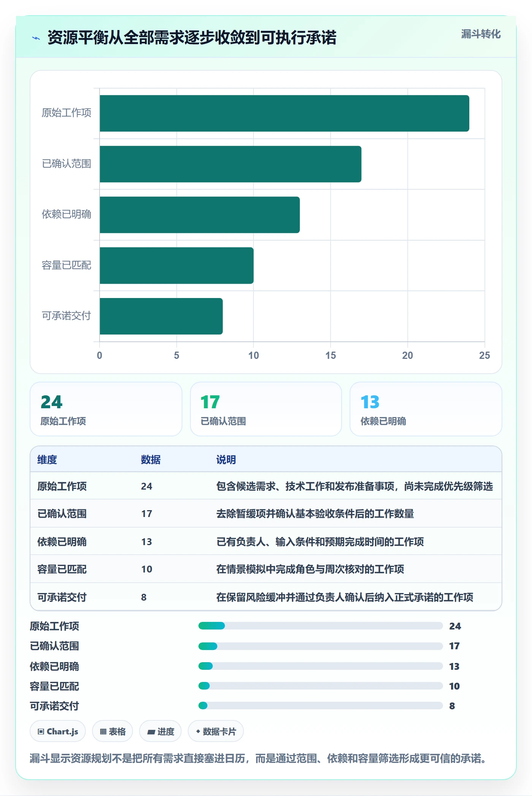The image size is (532, 796).
Task: Click the 可承诺交付 bar in the chart
Action: (x=161, y=316)
